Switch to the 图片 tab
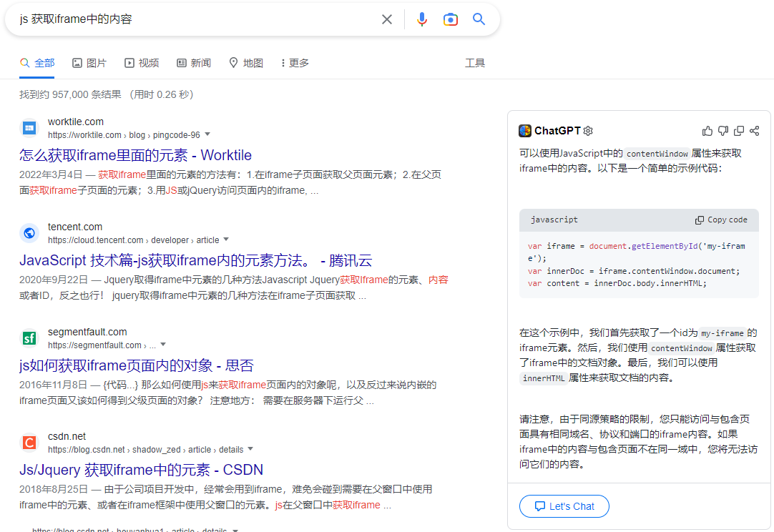Viewport: 774px width, 532px height. coord(89,63)
